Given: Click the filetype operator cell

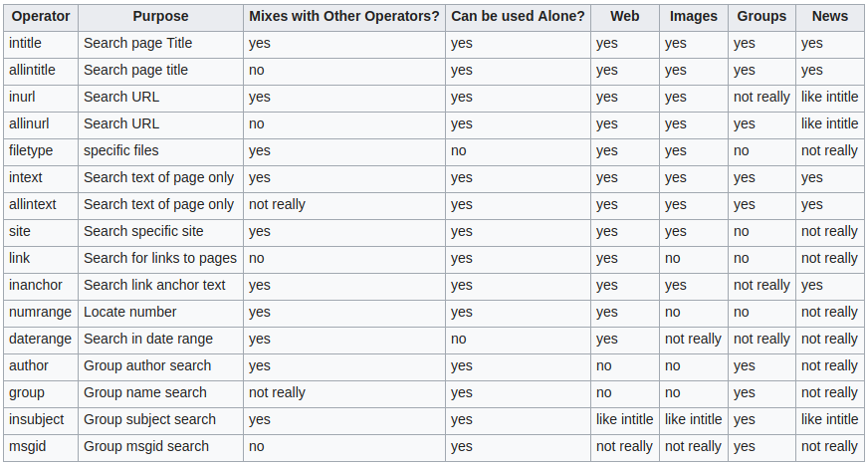Looking at the screenshot, I should point(41,151).
